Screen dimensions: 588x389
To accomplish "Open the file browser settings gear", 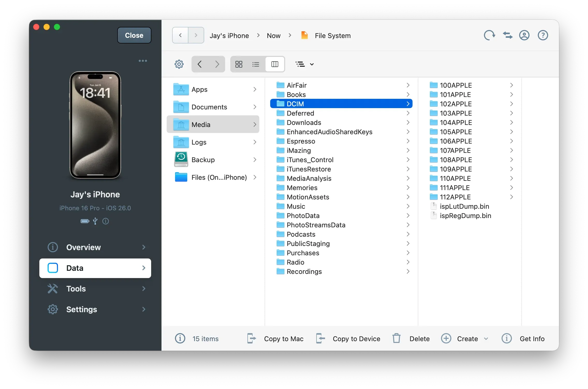I will coord(179,64).
